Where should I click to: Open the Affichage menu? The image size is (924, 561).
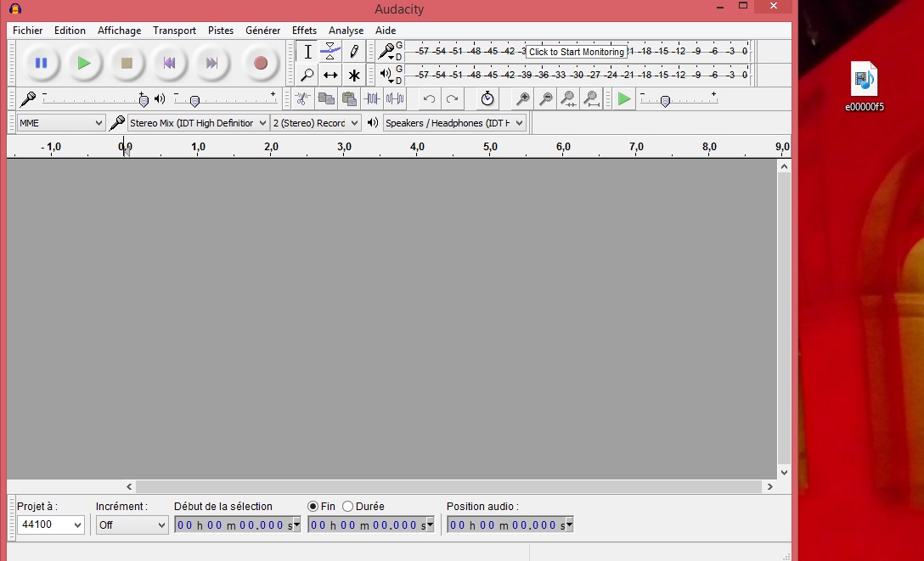coord(119,31)
